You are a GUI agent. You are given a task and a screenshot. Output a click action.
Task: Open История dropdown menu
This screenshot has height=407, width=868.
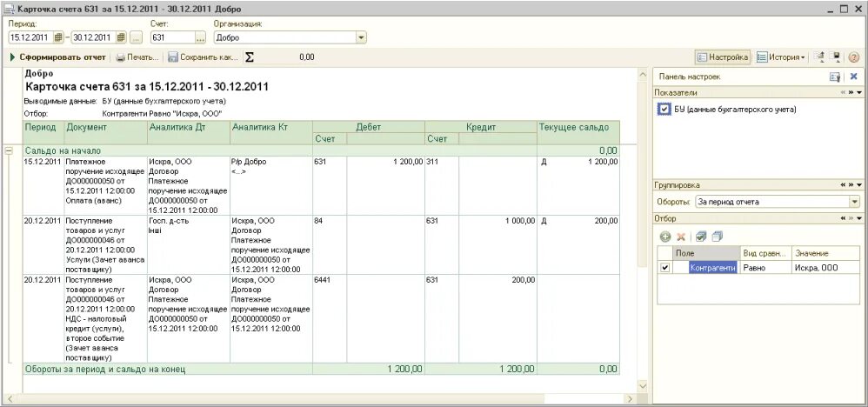(802, 57)
